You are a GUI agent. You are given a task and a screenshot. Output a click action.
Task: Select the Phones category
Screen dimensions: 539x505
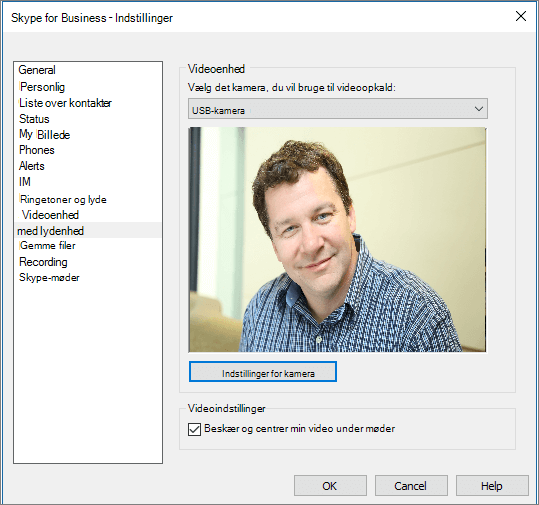click(x=37, y=150)
